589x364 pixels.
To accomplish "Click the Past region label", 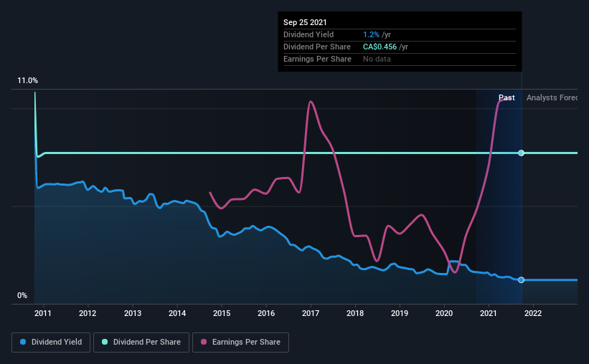I will point(506,97).
